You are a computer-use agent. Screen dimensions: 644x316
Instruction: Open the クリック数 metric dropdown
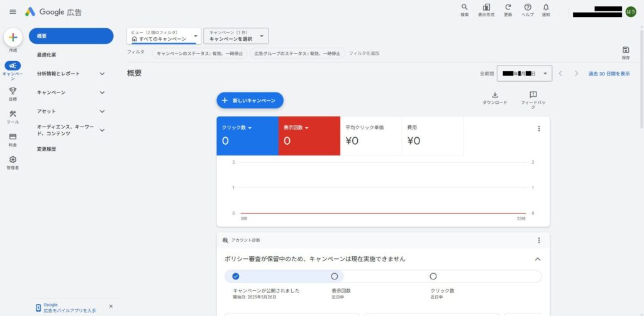[237, 127]
